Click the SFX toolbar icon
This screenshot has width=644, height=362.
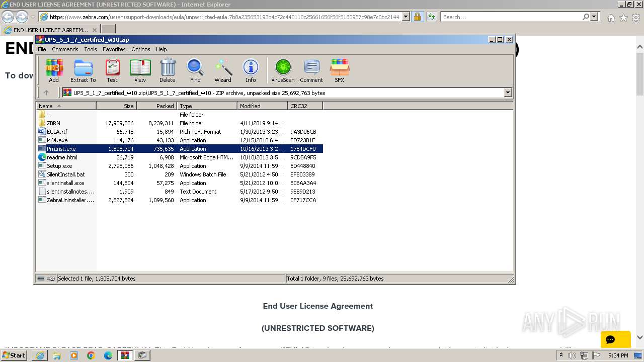(x=340, y=70)
